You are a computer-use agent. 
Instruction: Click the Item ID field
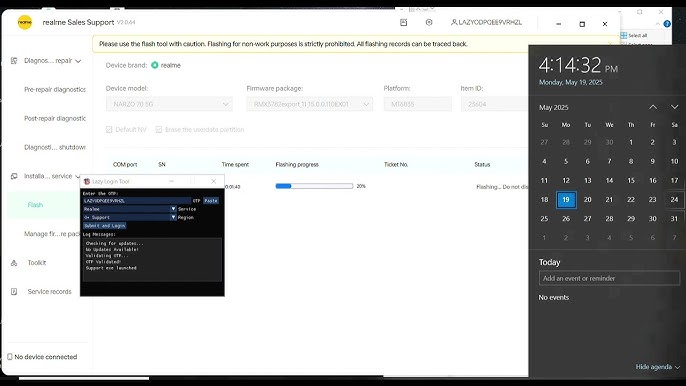(494, 104)
